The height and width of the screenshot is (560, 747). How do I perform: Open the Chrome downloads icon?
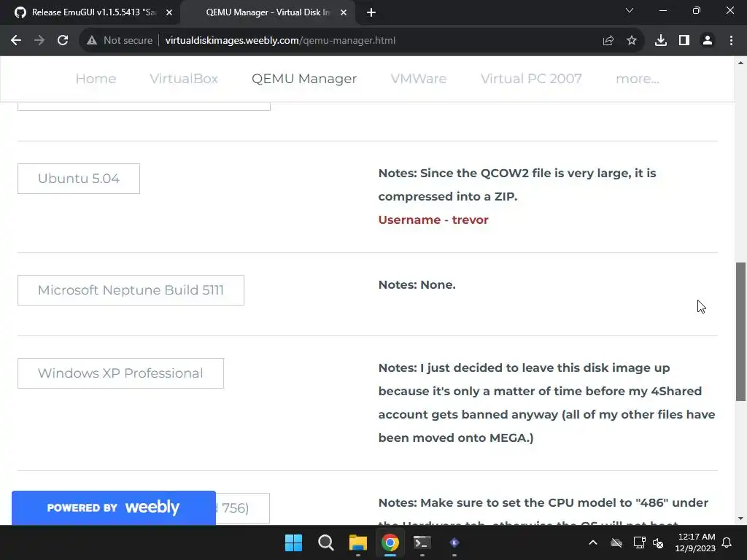point(661,41)
